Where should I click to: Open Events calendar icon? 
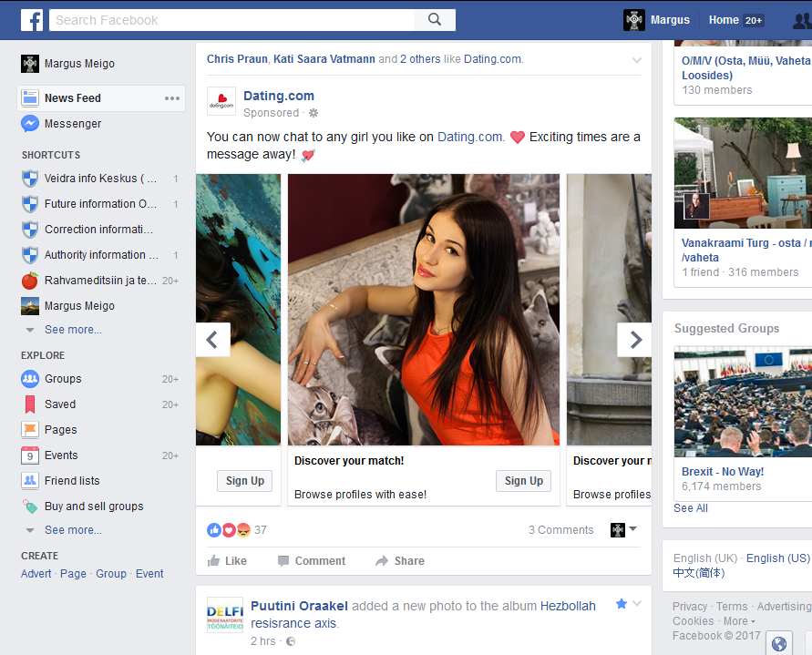click(x=30, y=455)
